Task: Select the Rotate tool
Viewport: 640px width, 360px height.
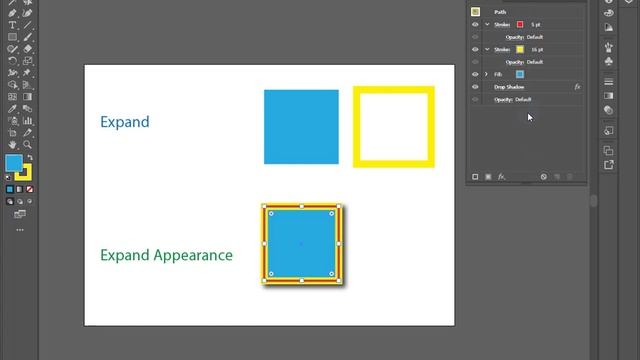Action: click(x=12, y=61)
